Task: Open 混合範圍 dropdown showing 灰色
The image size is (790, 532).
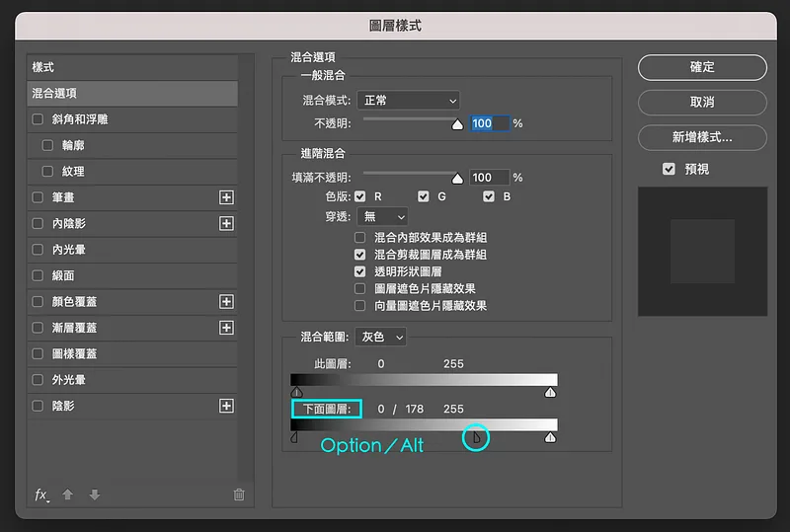Action: 380,337
